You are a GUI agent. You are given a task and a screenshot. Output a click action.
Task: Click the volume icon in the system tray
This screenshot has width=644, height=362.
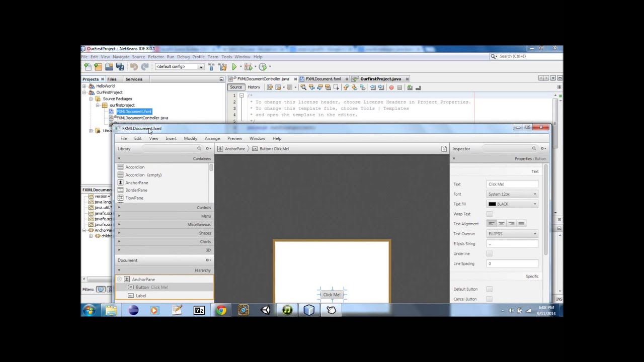click(x=511, y=310)
